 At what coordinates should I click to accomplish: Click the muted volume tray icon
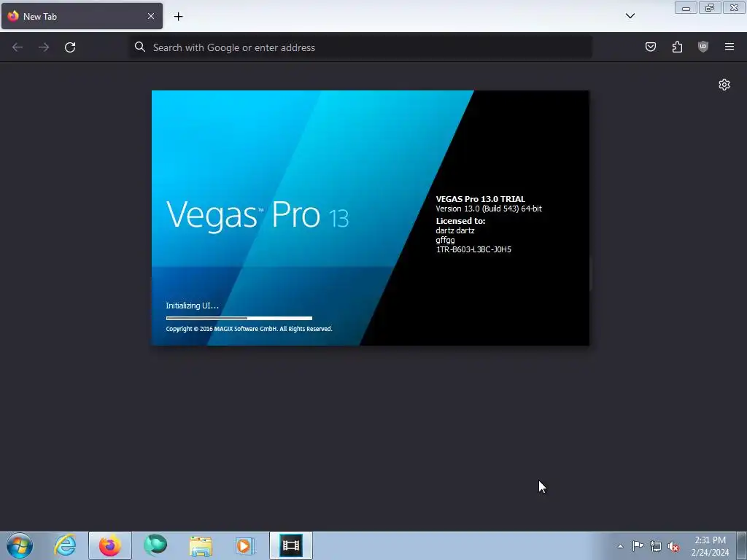click(673, 546)
